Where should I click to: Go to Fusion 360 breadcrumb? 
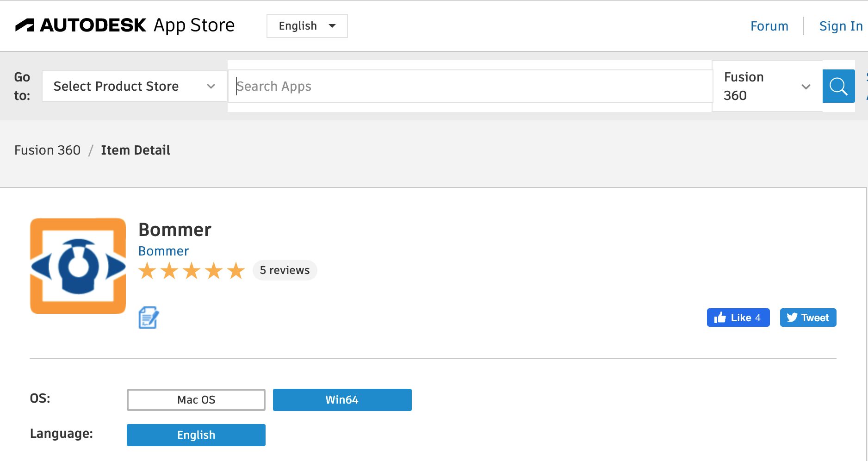pyautogui.click(x=47, y=150)
